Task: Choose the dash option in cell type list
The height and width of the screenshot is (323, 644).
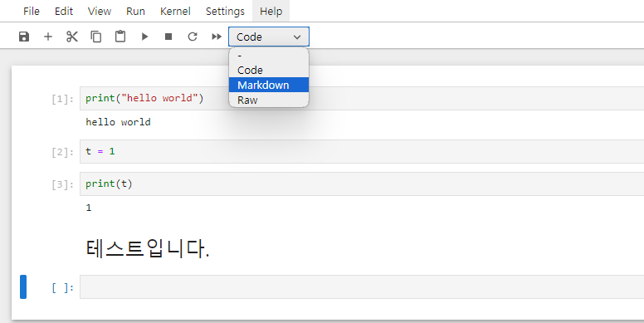Action: click(269, 55)
